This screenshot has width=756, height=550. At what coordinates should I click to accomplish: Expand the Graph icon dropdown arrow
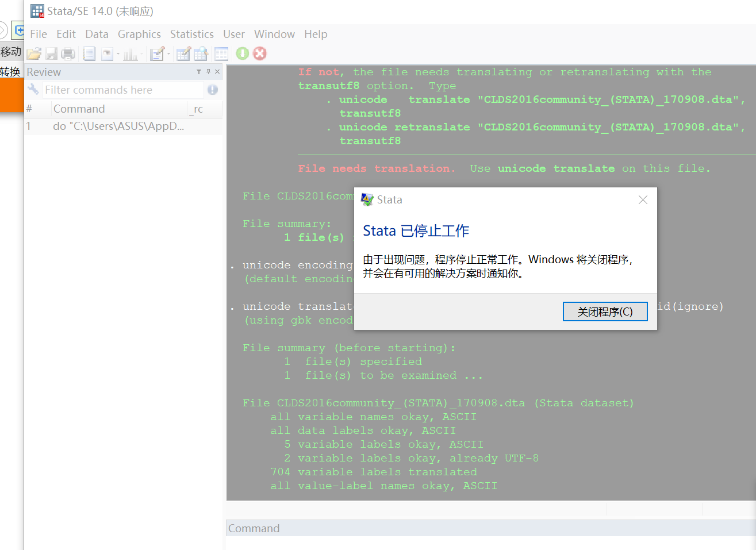pyautogui.click(x=141, y=54)
